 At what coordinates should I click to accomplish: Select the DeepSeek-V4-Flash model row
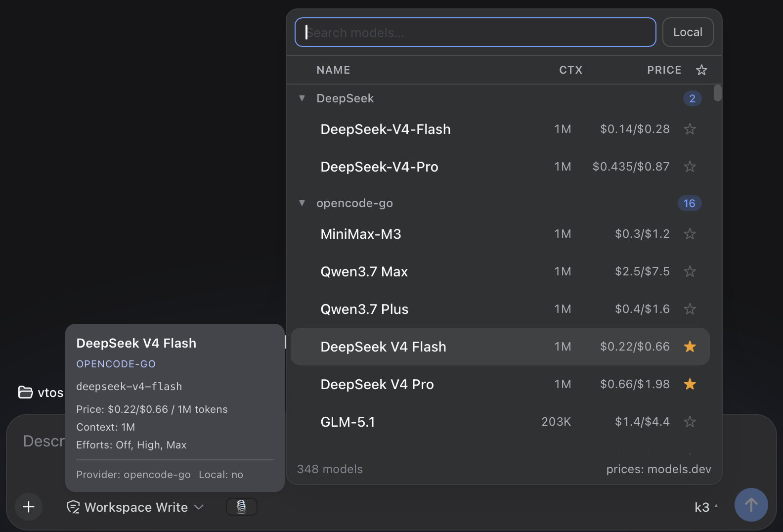[x=500, y=129]
